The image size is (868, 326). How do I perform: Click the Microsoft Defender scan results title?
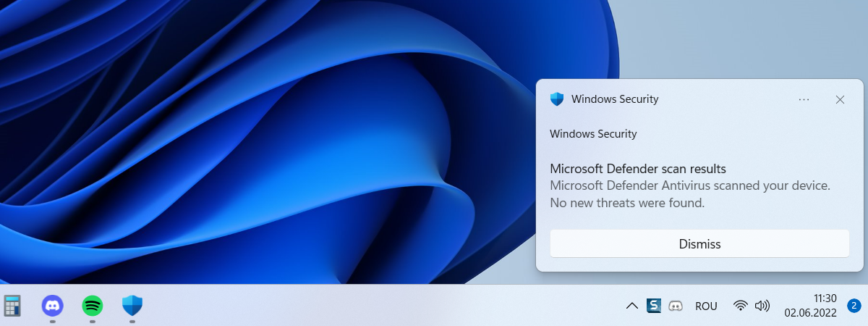638,169
